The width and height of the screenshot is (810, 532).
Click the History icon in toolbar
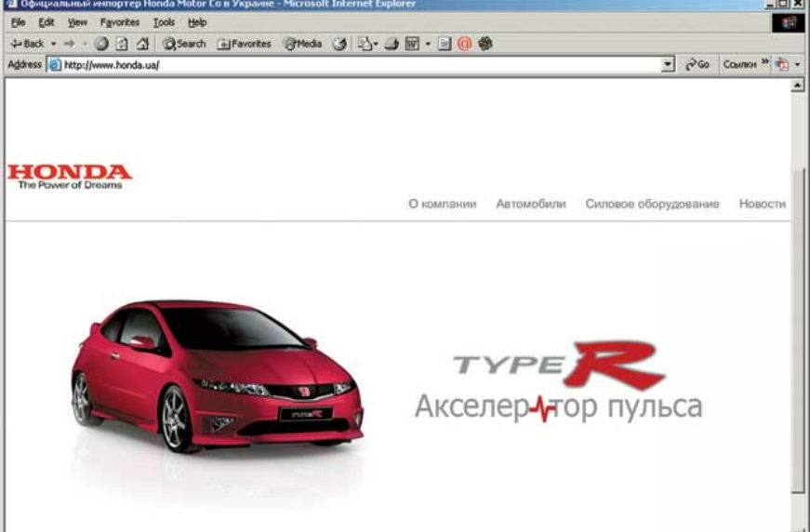click(339, 44)
